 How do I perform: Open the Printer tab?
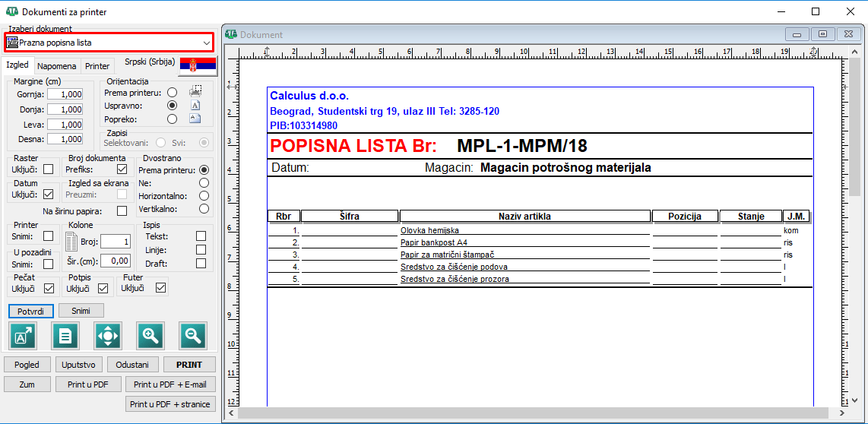(x=97, y=66)
